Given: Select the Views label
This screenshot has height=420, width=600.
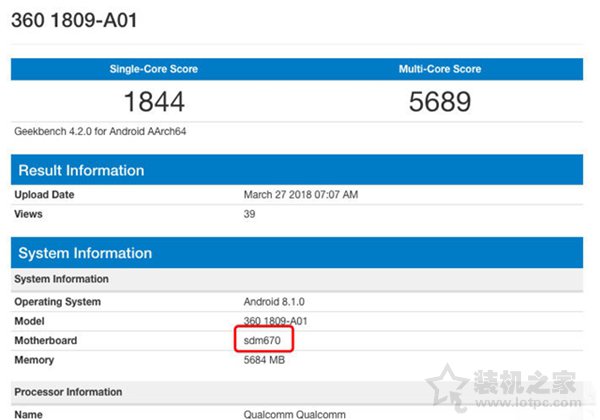Looking at the screenshot, I should (x=28, y=214).
